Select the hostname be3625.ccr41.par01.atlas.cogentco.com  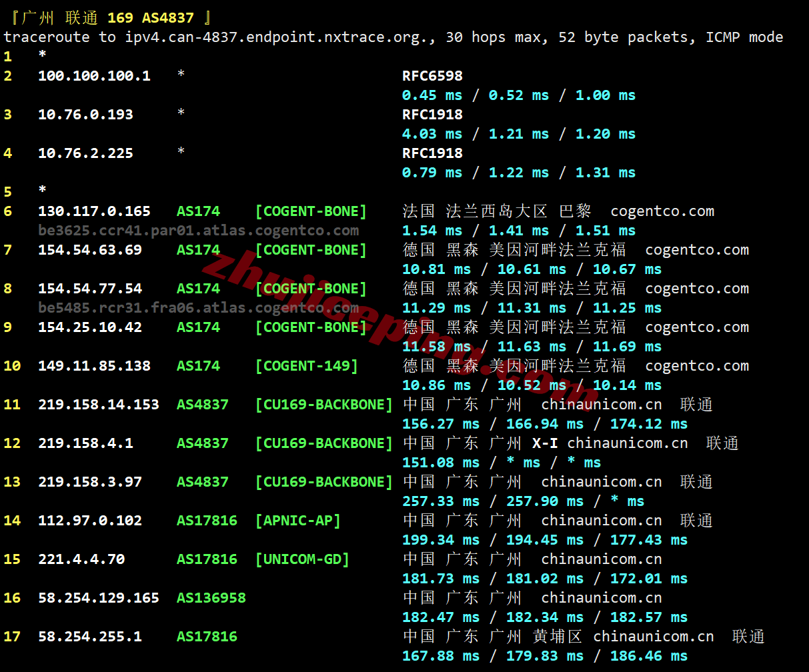tap(198, 231)
